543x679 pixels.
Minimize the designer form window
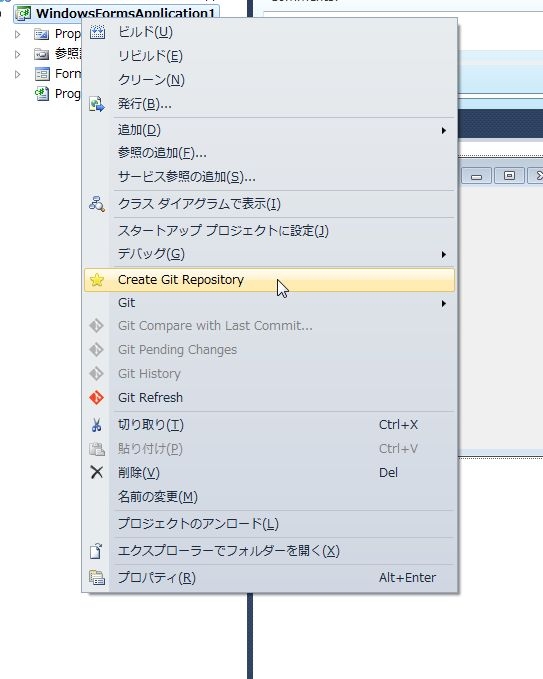[476, 176]
